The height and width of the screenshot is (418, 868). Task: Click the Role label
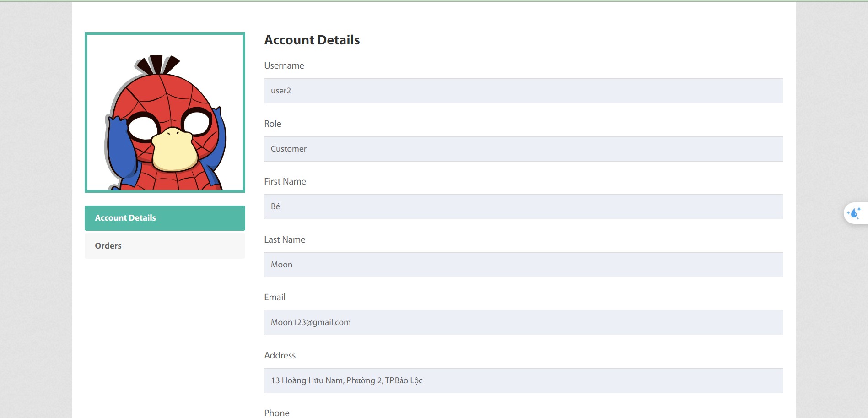273,124
